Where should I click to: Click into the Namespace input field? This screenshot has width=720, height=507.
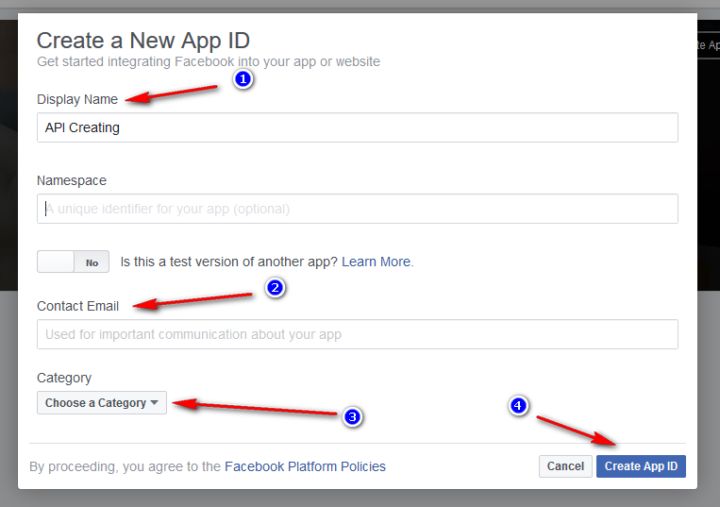click(357, 209)
